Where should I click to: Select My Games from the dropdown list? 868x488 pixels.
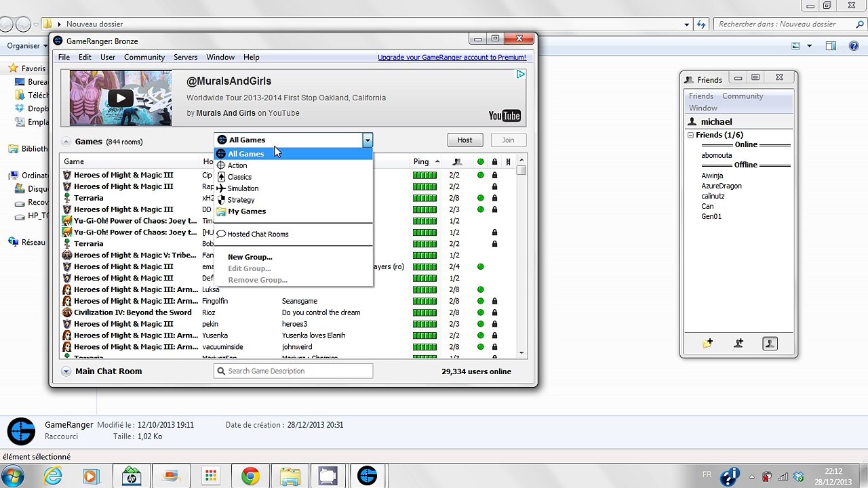[294, 211]
